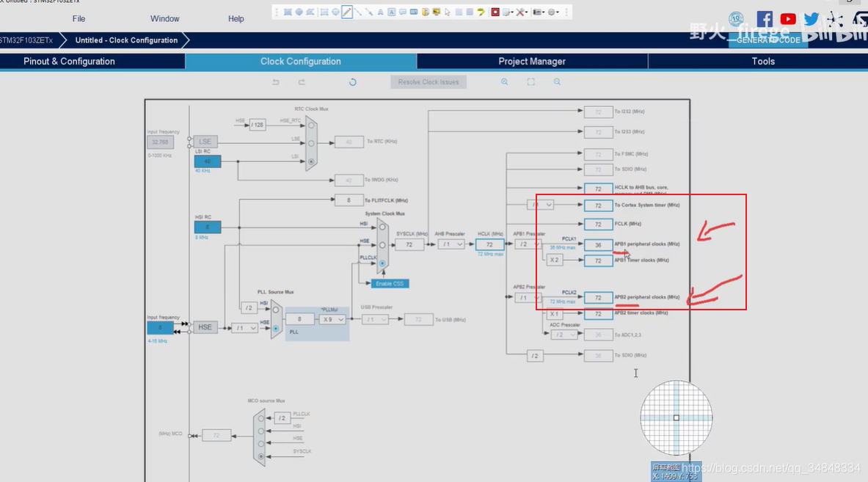Select the outline rectangle annotation tool
Viewport: 868px width, 482px height.
click(x=324, y=12)
